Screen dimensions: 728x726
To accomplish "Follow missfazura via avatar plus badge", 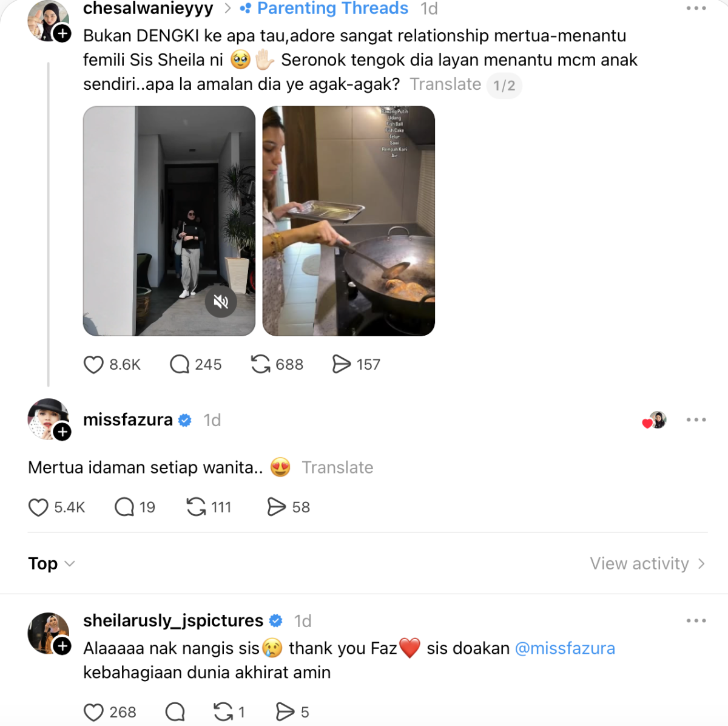I will (x=62, y=432).
